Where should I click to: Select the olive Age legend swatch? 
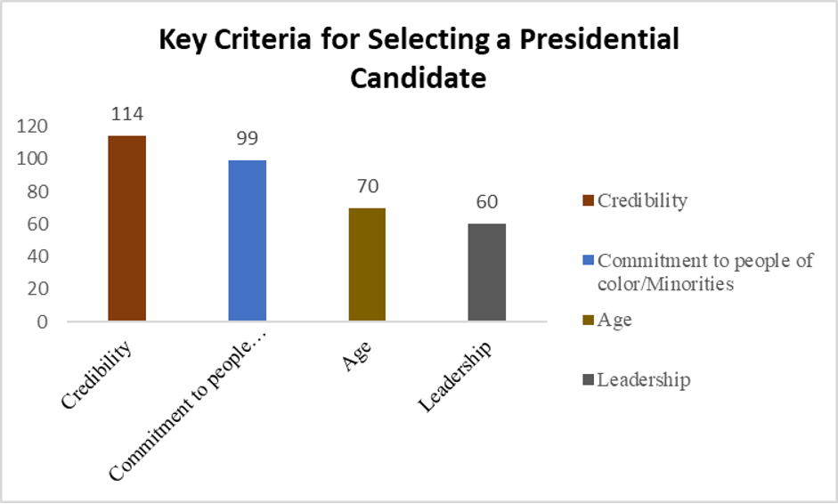point(586,321)
